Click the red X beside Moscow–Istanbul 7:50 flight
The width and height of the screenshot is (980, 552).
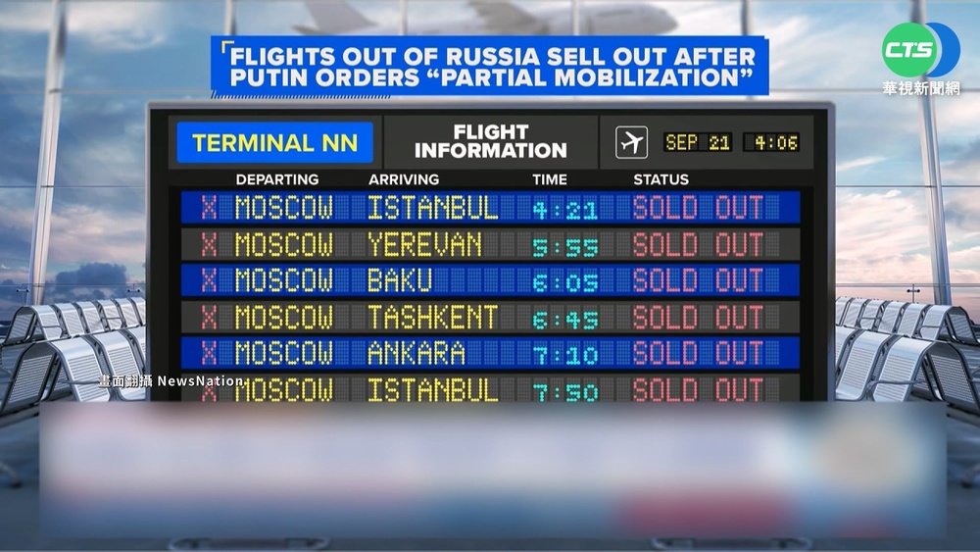point(209,389)
